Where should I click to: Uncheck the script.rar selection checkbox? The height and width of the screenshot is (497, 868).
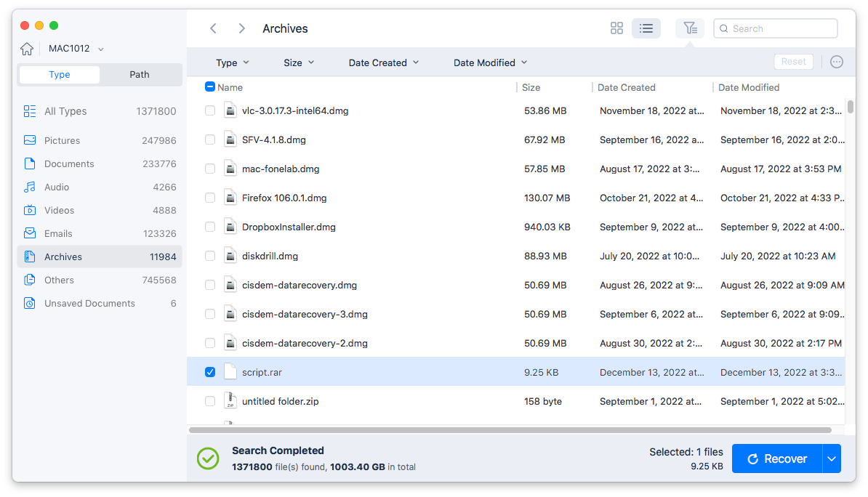coord(209,371)
